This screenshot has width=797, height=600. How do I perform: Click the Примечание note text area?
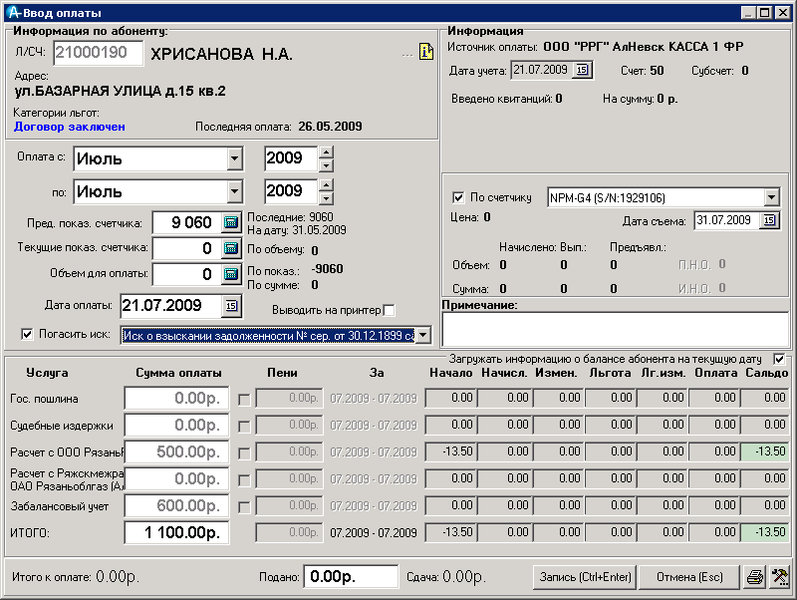tap(614, 328)
